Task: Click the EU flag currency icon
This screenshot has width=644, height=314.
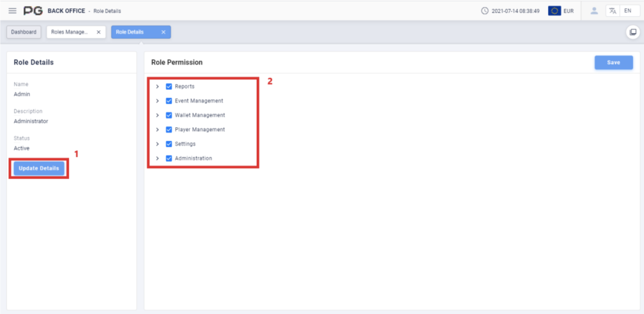Action: coord(555,11)
